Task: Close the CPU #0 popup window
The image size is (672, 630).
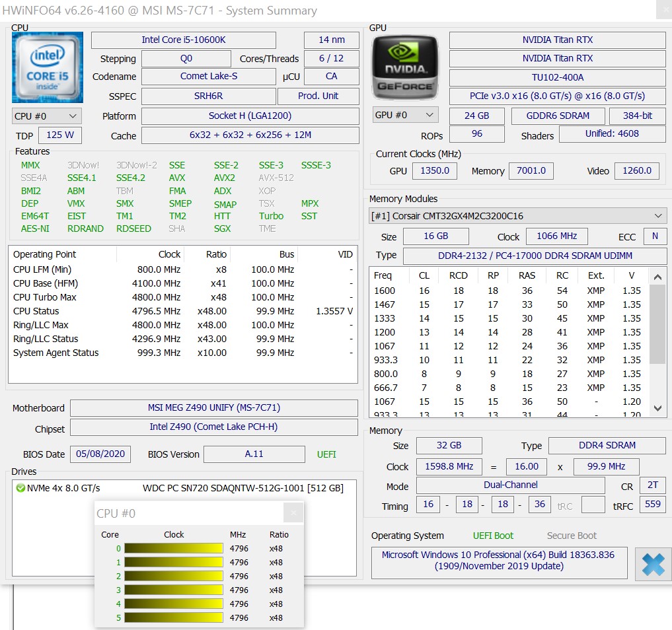Action: (293, 513)
